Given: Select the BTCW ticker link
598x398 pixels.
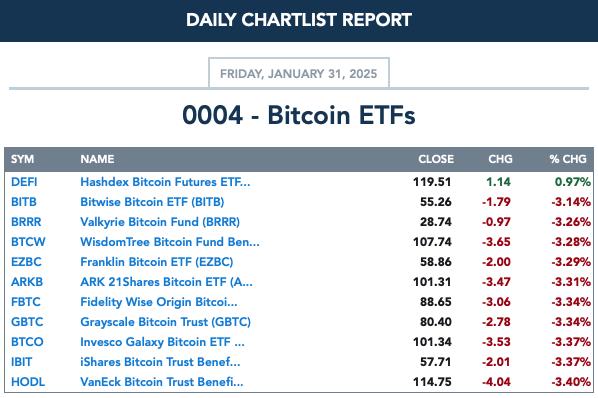Looking at the screenshot, I should [28, 242].
